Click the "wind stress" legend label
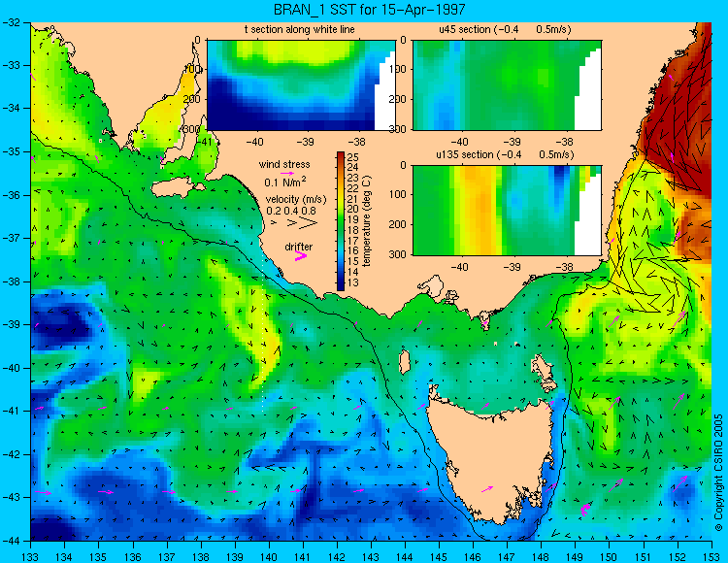Viewport: 728px width, 563px height. (284, 164)
